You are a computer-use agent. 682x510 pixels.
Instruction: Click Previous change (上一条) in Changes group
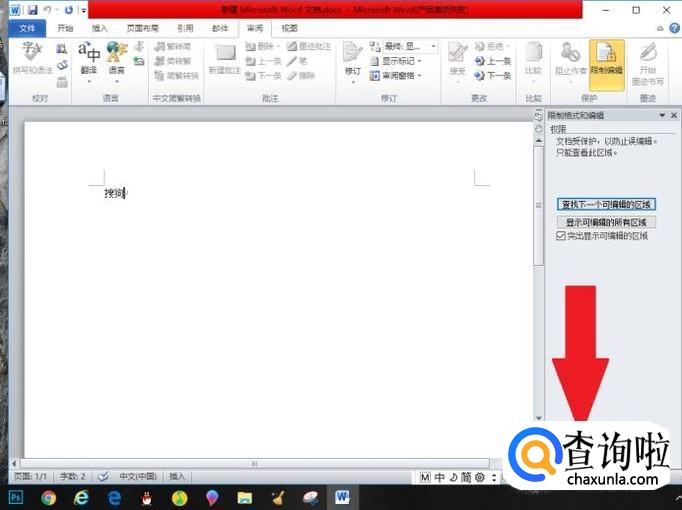click(x=493, y=61)
